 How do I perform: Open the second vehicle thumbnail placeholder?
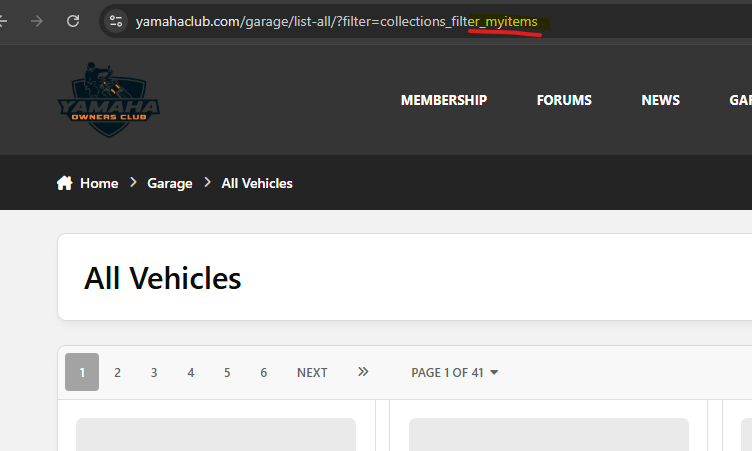coord(549,434)
